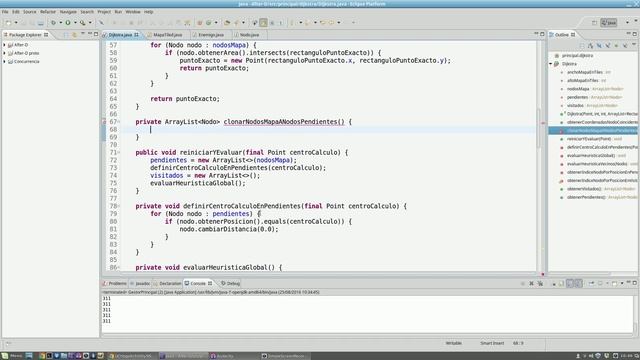Click editor vertical scrollbar

(x=539, y=127)
